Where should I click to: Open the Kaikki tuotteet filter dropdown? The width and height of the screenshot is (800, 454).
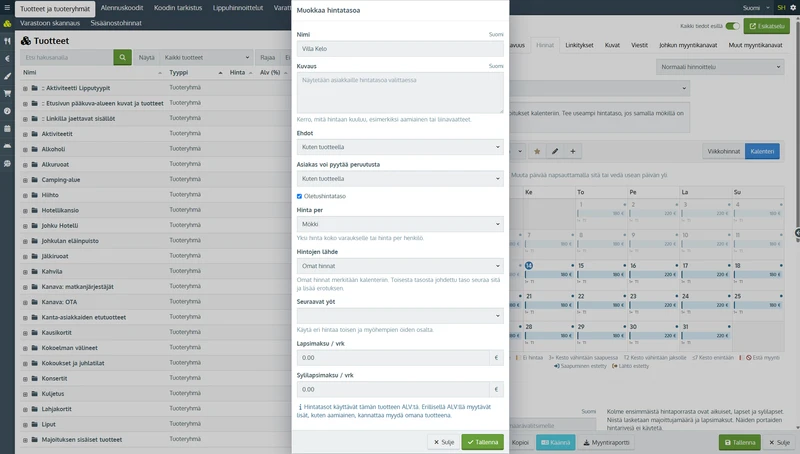click(206, 58)
